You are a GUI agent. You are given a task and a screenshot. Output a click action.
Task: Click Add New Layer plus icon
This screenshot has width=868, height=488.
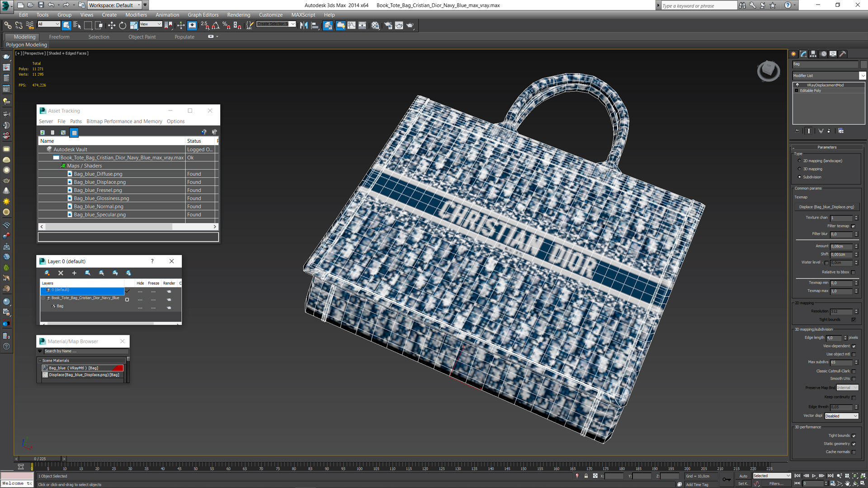point(74,273)
